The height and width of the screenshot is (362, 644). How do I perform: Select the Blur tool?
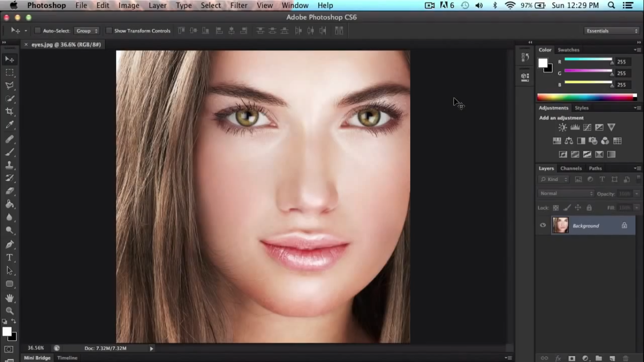pos(9,217)
